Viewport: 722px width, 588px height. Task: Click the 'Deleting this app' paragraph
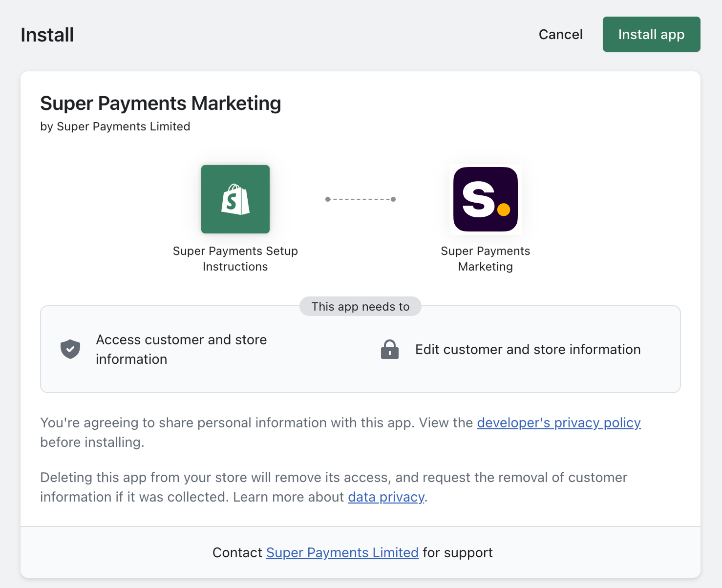(334, 487)
